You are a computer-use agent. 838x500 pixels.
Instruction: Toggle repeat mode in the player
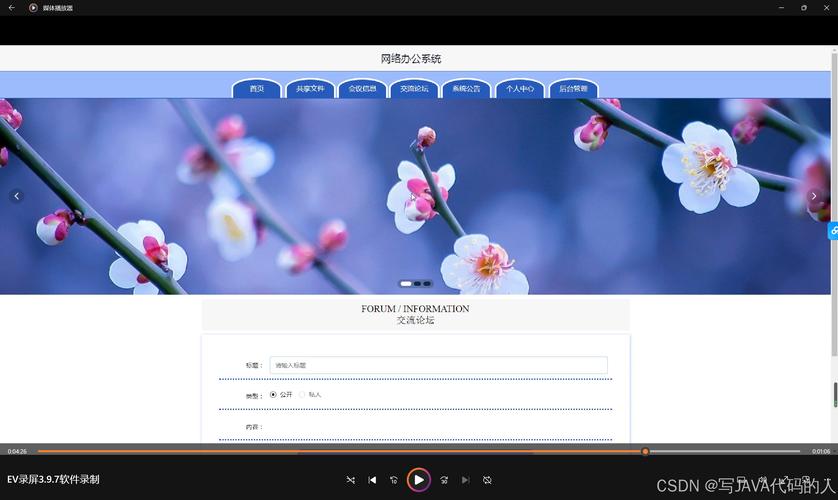[x=487, y=480]
